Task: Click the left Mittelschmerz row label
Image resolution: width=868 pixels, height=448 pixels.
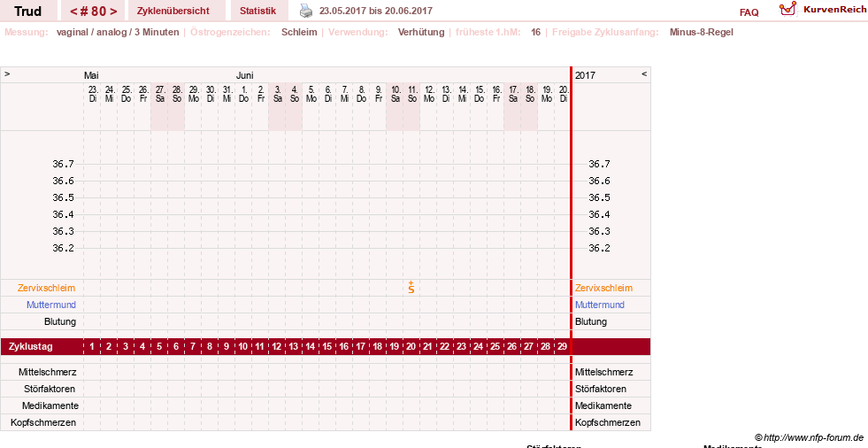Action: coord(47,372)
